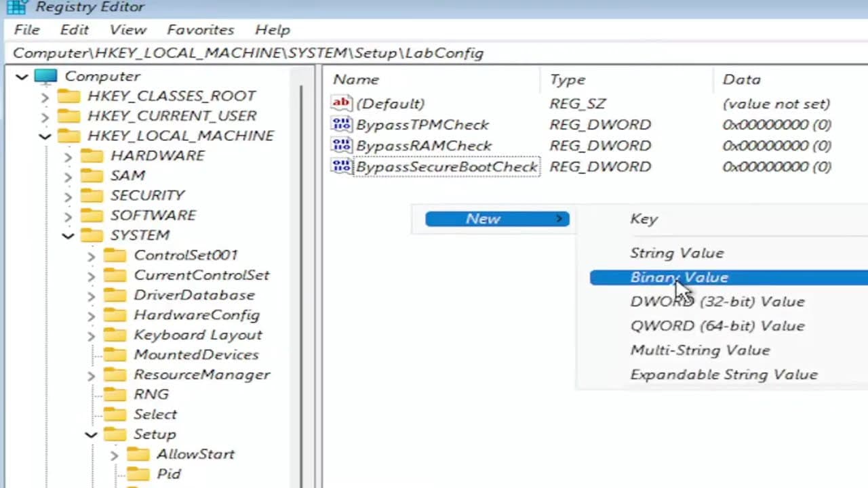Open the Edit menu
Viewport: 868px width, 488px height.
tap(75, 30)
